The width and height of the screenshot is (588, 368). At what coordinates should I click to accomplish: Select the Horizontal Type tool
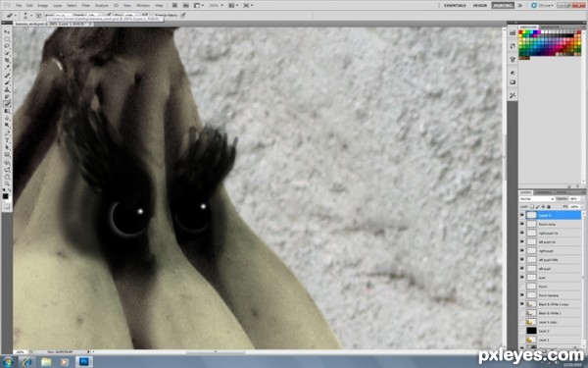[x=7, y=139]
